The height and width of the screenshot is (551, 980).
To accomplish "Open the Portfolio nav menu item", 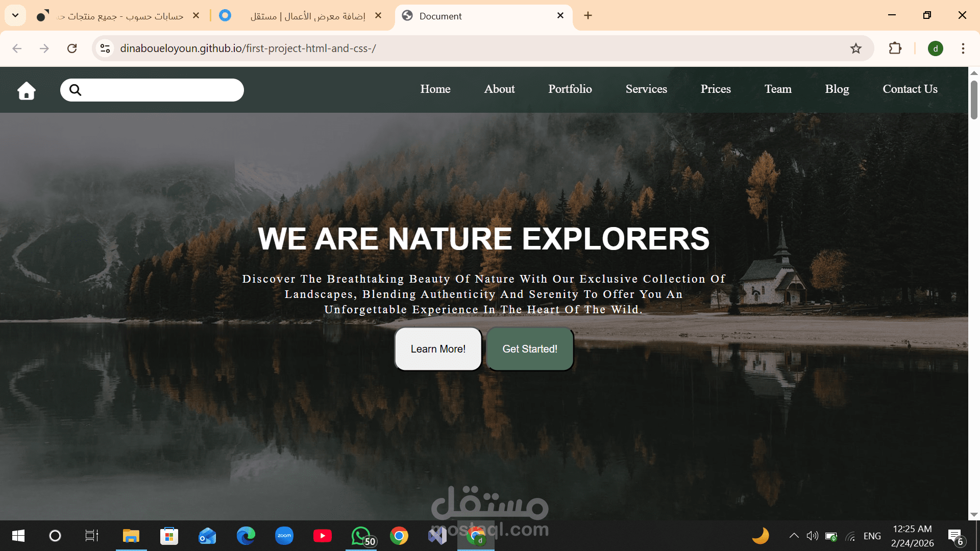I will [x=570, y=89].
